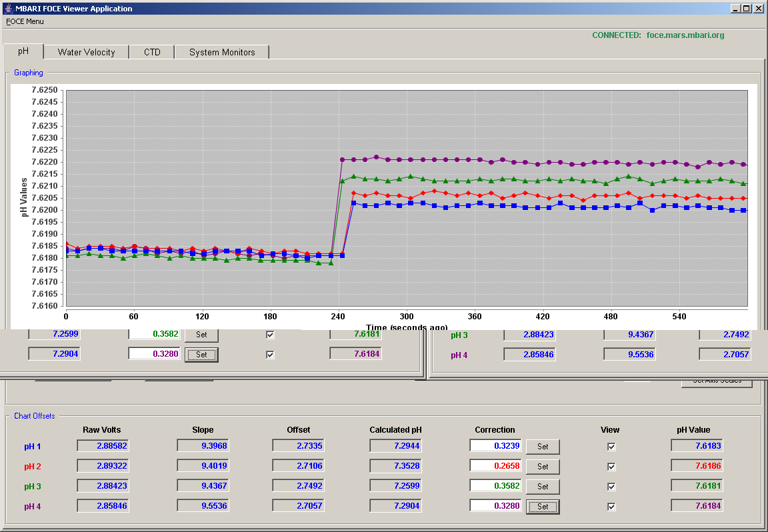Screen dimensions: 768x532
Task: Click Set button for pH 1 correction
Action: pos(543,447)
